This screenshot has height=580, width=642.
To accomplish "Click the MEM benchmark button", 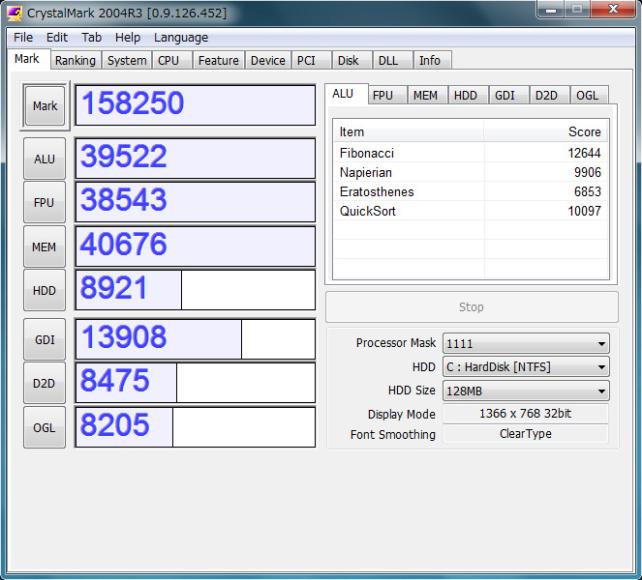I will tap(45, 246).
